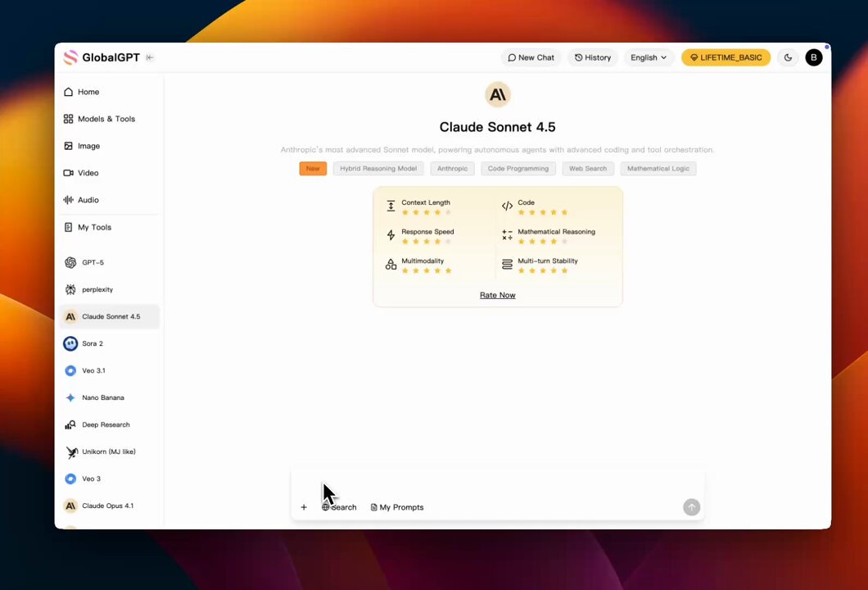This screenshot has width=868, height=590.
Task: Click the Rate Now link
Action: click(x=498, y=295)
